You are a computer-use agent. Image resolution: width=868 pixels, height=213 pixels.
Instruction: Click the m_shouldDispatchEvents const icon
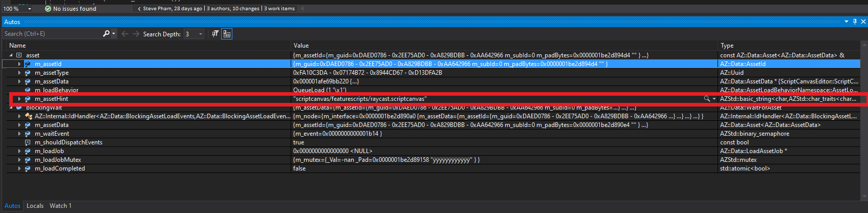coord(28,142)
